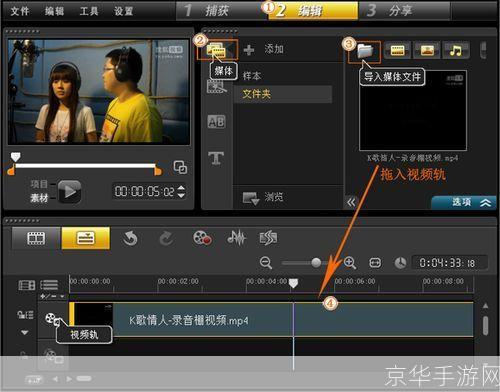The height and width of the screenshot is (392, 500).
Task: Click the 00:00:06:00 mark on timeline ruler
Action: click(x=355, y=281)
